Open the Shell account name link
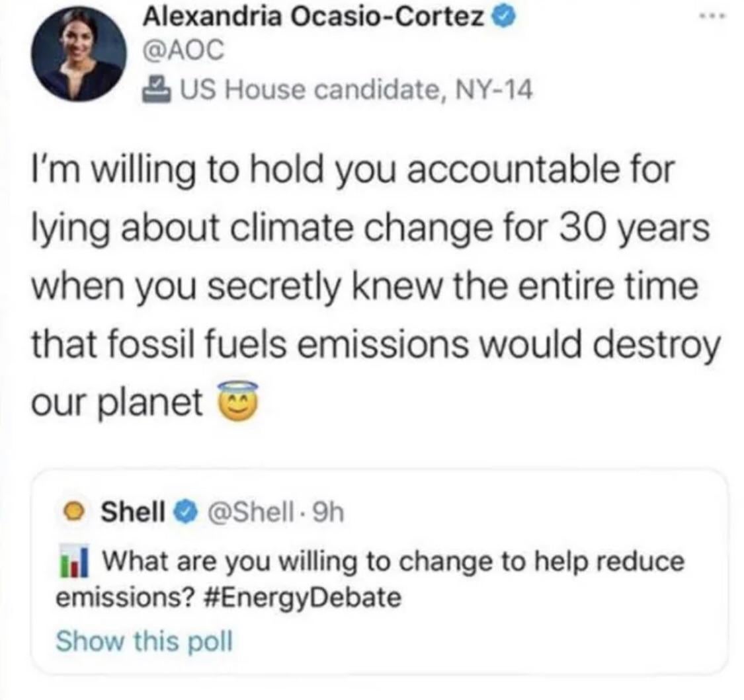The image size is (744, 700). pyautogui.click(x=130, y=510)
